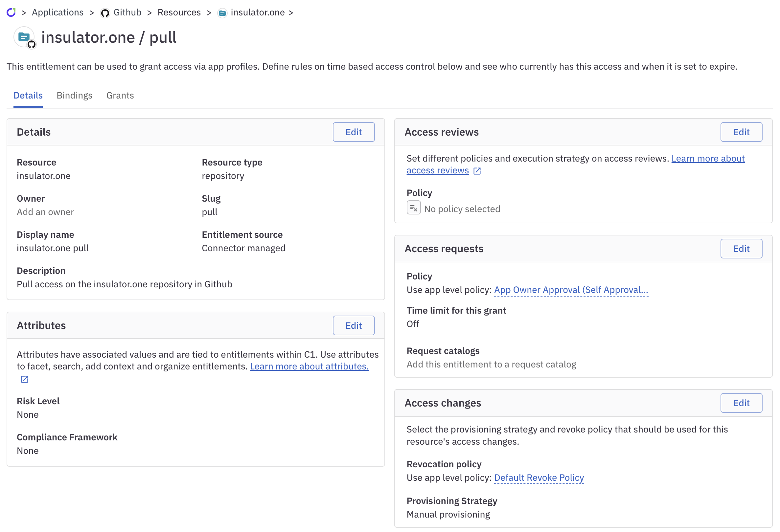Open the external link beside access reviews
780x532 pixels.
click(477, 171)
